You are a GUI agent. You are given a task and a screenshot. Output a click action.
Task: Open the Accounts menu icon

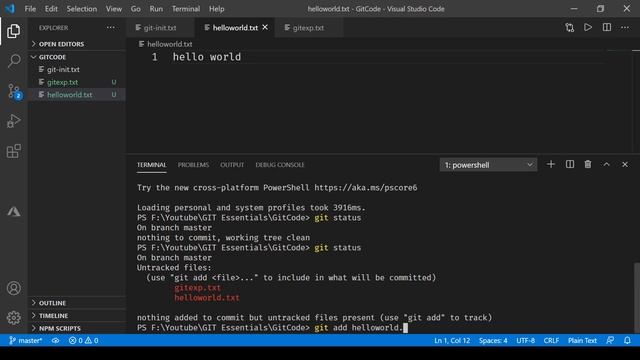[13, 288]
